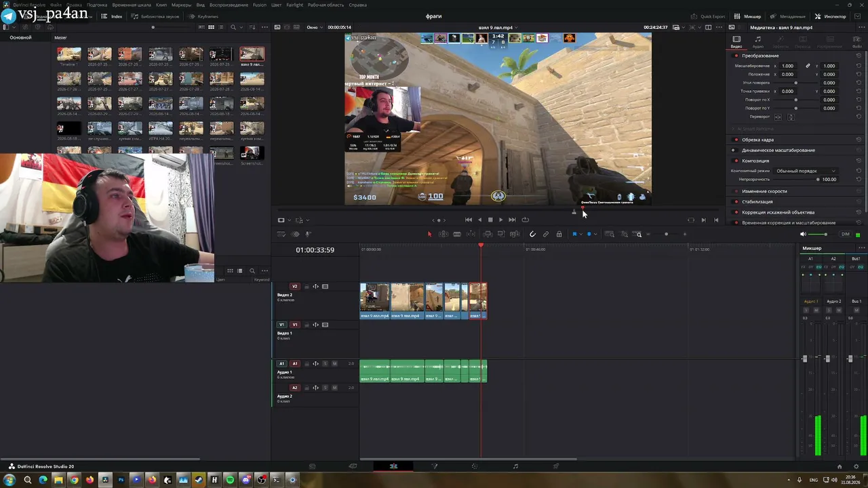Open the Файл menu
The image size is (868, 488).
56,5
